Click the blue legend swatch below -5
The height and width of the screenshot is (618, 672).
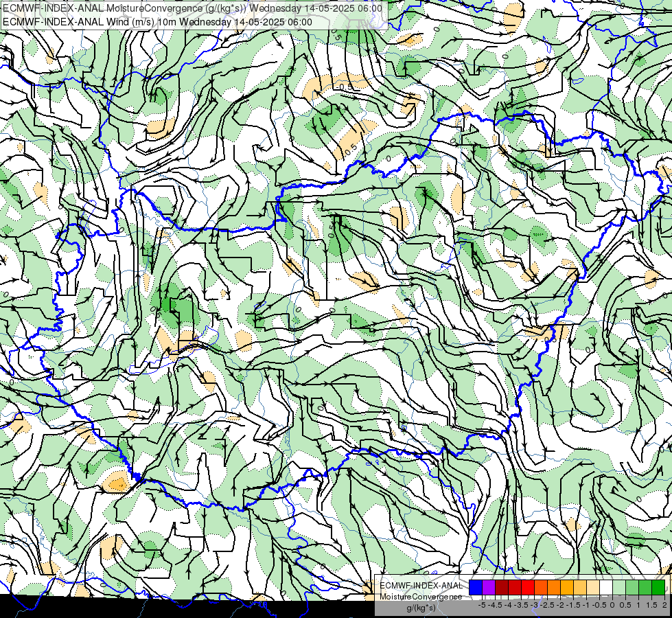pyautogui.click(x=476, y=588)
